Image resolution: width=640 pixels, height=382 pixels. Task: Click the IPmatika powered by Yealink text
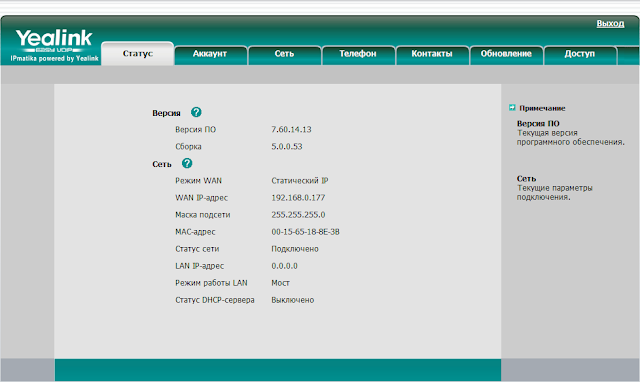54,58
